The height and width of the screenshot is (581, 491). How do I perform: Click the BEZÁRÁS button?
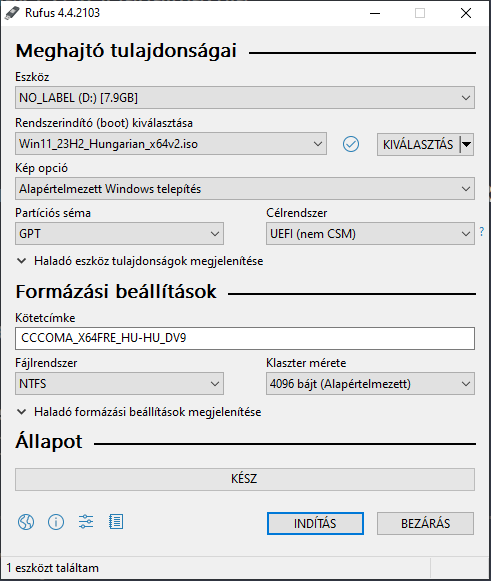click(425, 524)
